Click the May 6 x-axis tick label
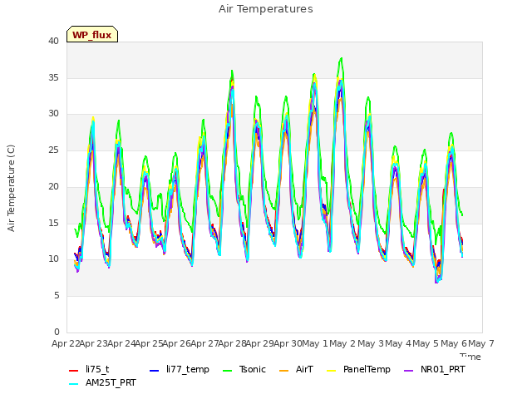532x399 pixels. 454,343
